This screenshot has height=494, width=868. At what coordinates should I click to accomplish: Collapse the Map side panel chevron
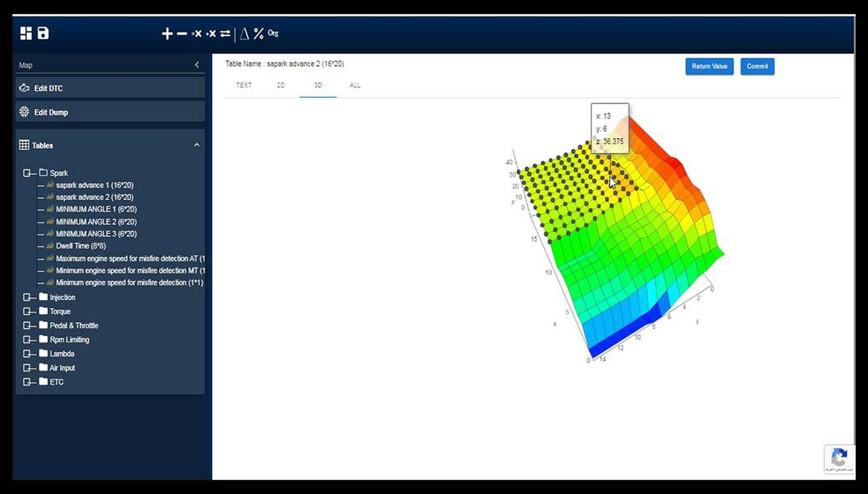(x=197, y=65)
